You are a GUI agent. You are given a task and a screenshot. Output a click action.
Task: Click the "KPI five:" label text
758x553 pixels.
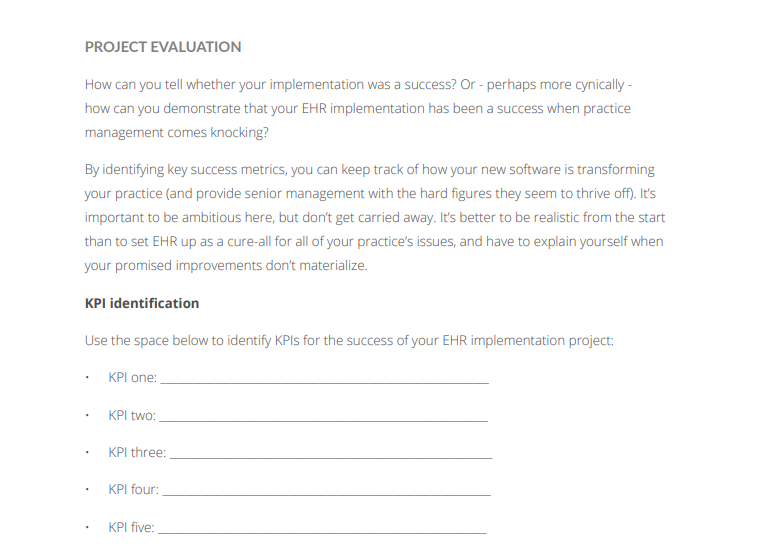click(131, 526)
